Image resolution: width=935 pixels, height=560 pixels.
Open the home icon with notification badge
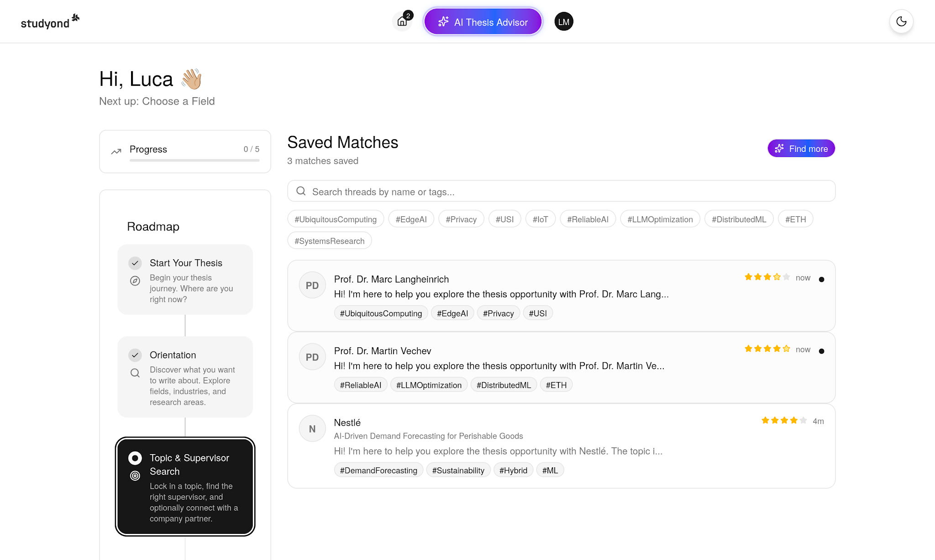click(402, 21)
